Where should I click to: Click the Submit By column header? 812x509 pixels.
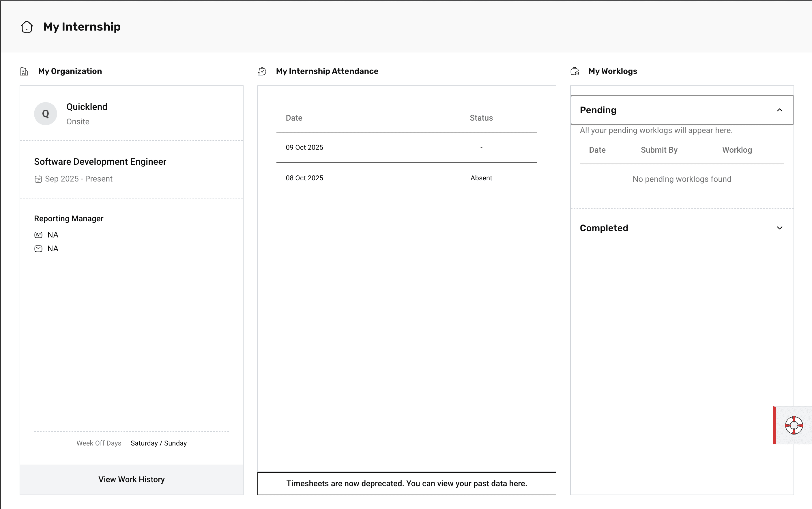(659, 150)
